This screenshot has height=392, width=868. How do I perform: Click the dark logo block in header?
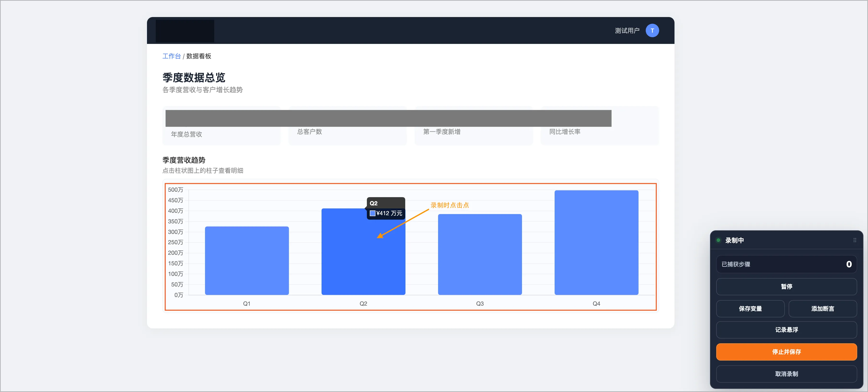pyautogui.click(x=185, y=31)
